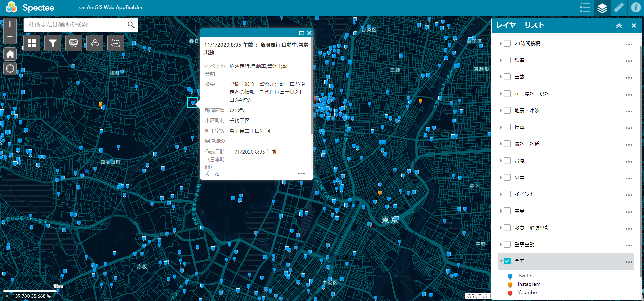The width and height of the screenshot is (644, 301).
Task: Click the My Location crosshair button
Action: click(x=10, y=69)
